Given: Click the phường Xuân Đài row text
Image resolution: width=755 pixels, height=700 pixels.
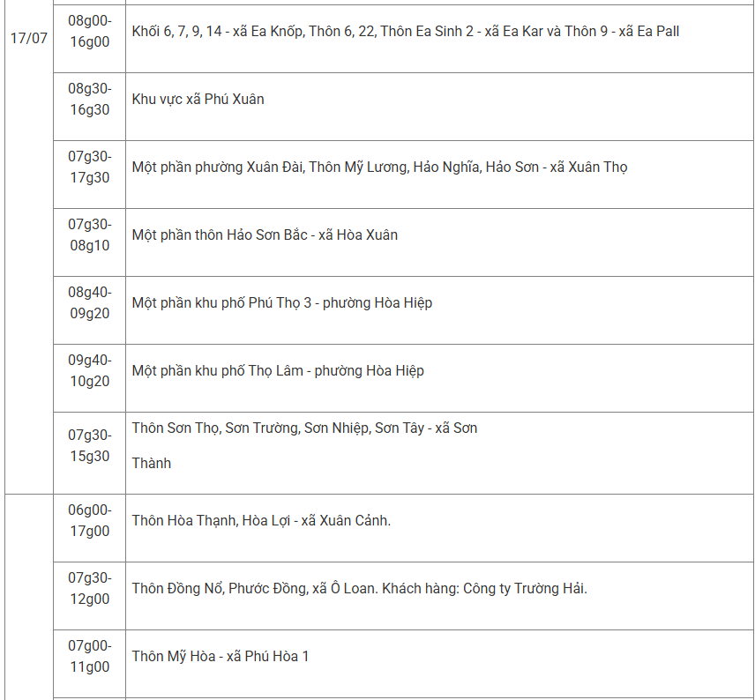Looking at the screenshot, I should click(379, 167).
